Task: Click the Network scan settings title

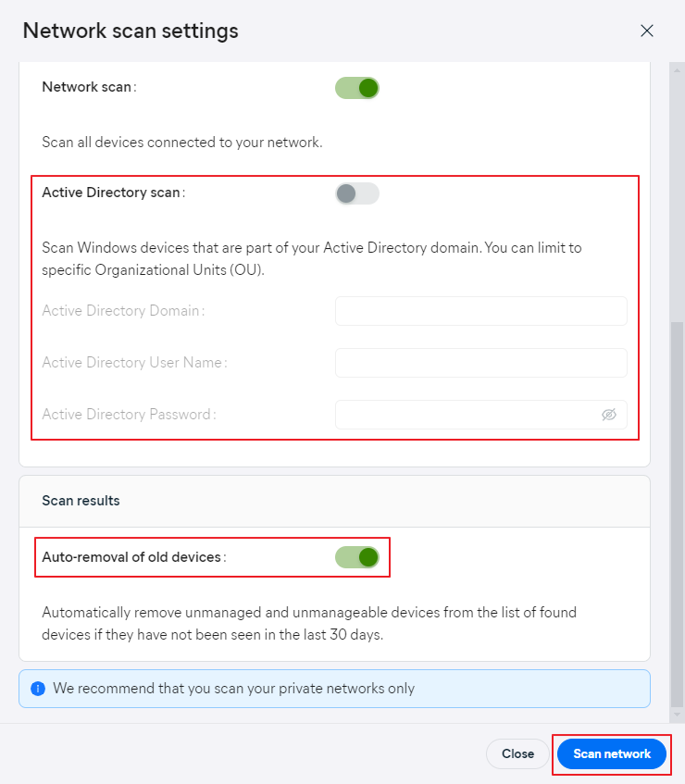Action: pyautogui.click(x=131, y=31)
